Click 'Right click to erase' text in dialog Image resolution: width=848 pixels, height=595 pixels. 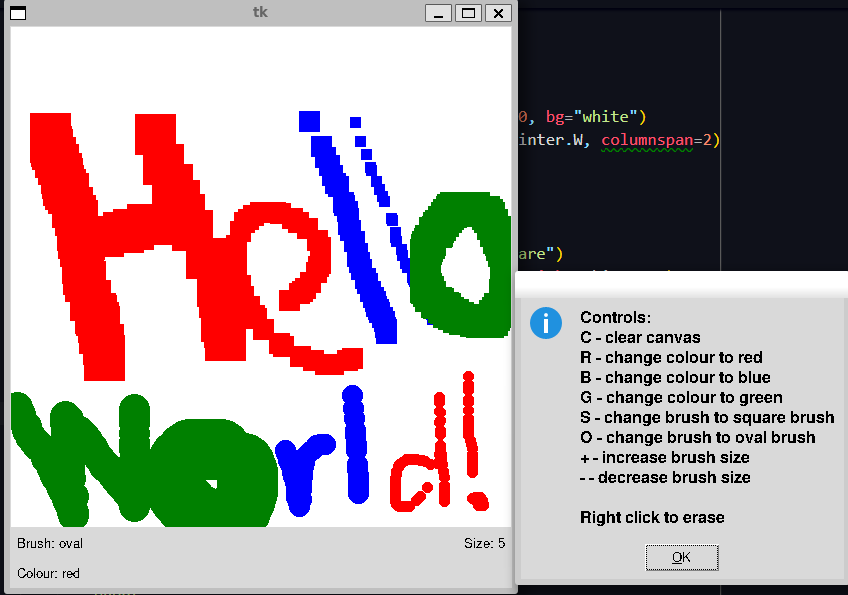(x=652, y=518)
